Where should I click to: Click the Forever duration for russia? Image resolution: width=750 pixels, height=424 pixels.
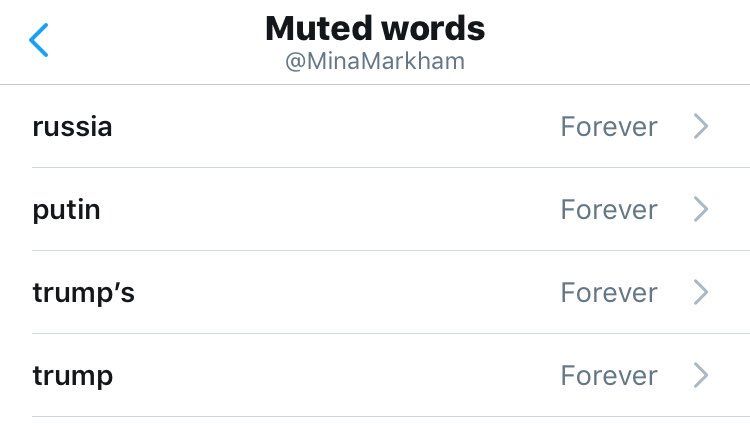coord(608,127)
